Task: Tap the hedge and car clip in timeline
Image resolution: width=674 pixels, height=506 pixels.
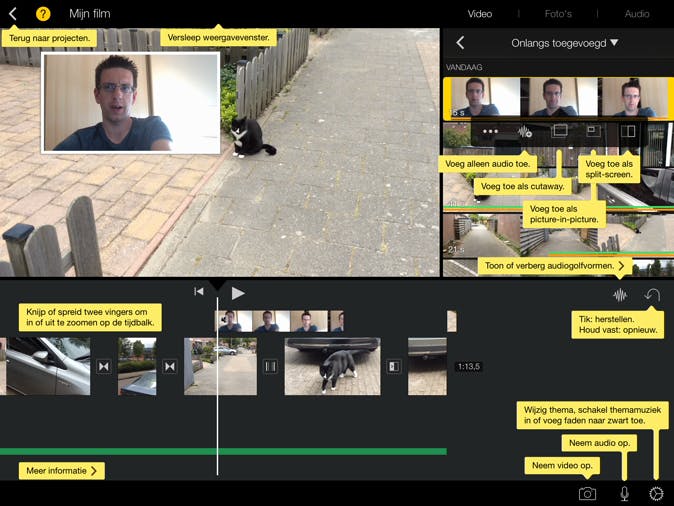Action: point(137,366)
